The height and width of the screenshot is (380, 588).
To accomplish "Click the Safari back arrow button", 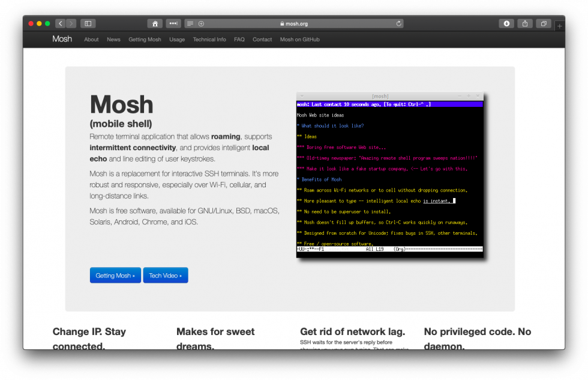I will (60, 23).
